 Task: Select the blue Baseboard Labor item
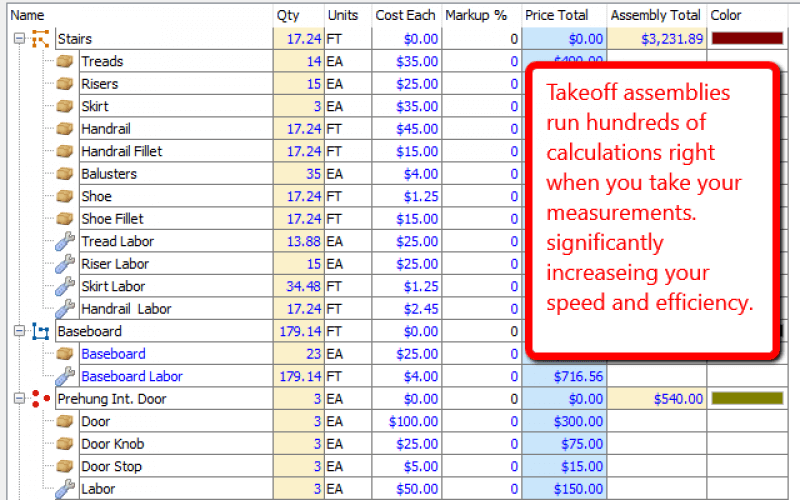[132, 376]
